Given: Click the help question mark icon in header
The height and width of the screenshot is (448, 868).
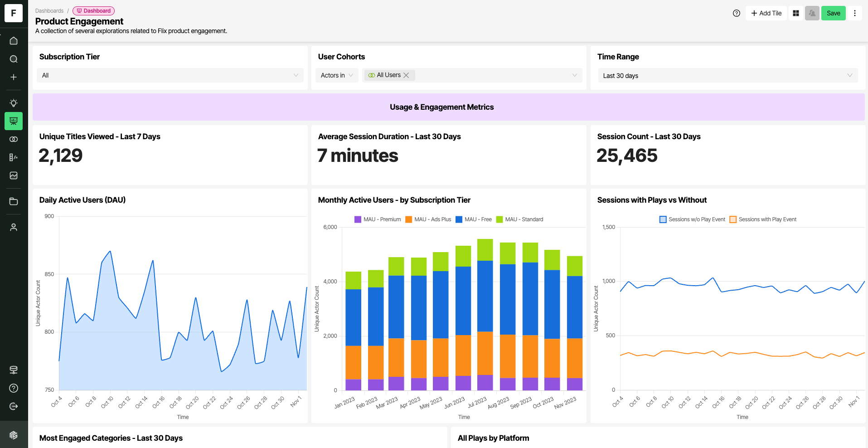Looking at the screenshot, I should pyautogui.click(x=737, y=13).
